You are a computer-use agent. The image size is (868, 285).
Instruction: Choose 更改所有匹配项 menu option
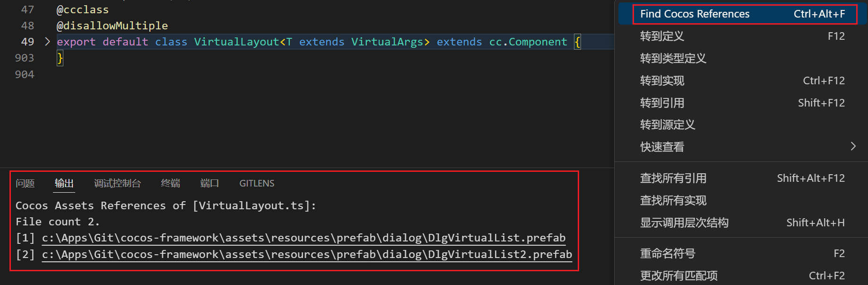pos(678,276)
